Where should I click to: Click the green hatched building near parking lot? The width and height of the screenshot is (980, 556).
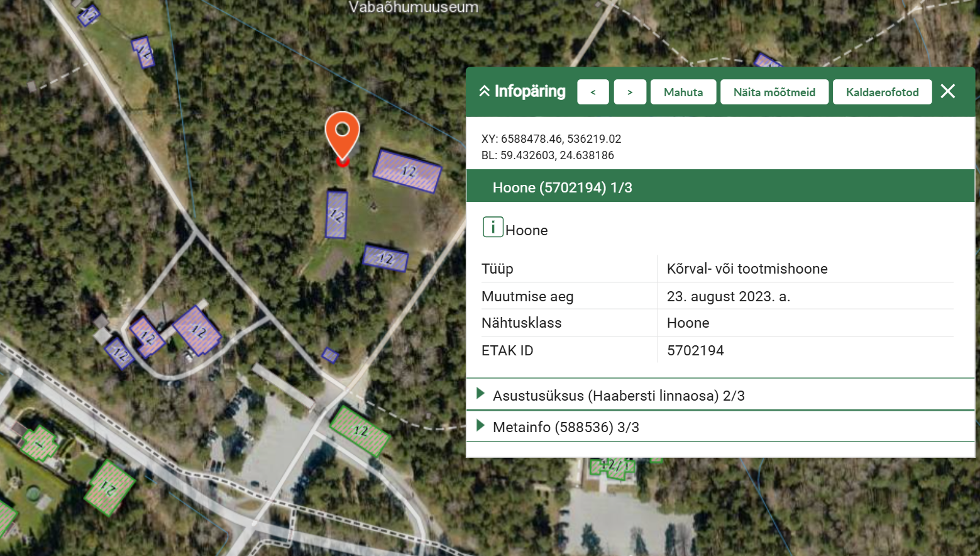[x=360, y=431]
